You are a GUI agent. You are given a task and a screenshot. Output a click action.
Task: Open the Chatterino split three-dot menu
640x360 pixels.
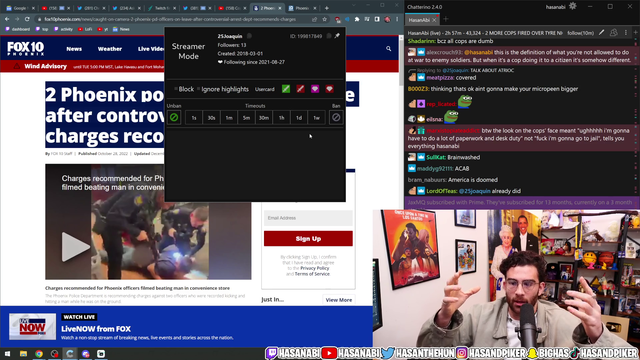(x=626, y=33)
